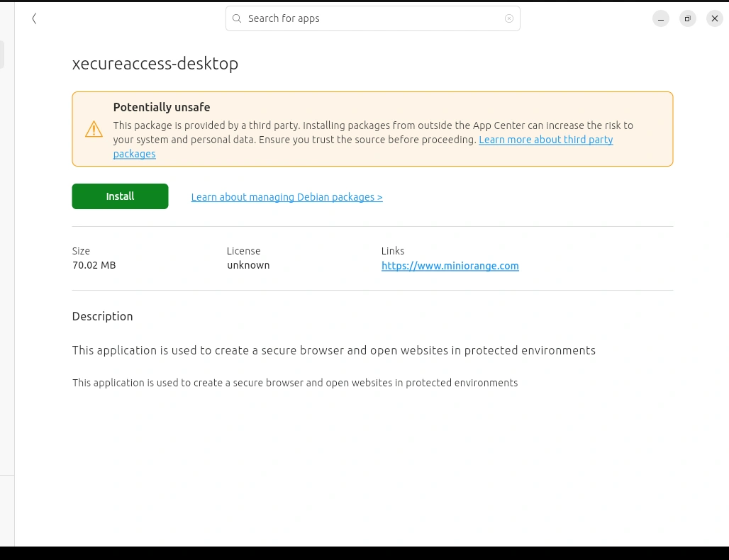Screen dimensions: 729x560
Task: Visit the miniorange.com developer link
Action: click(450, 266)
